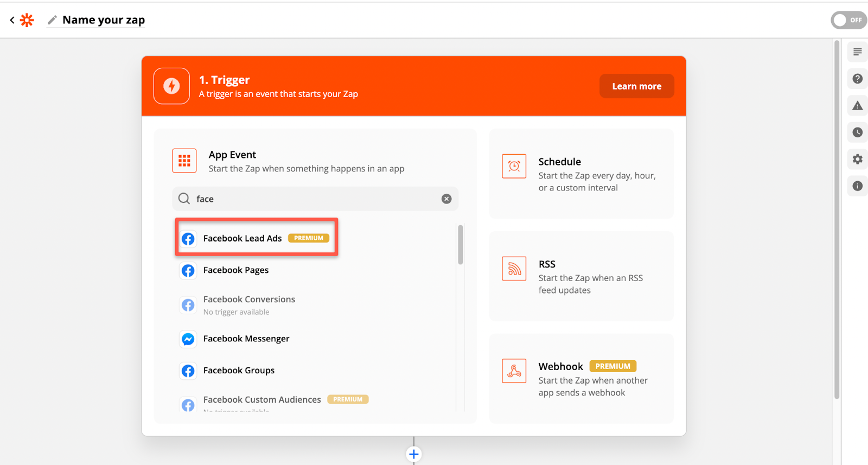Choose the Webhook trigger card

(582, 379)
